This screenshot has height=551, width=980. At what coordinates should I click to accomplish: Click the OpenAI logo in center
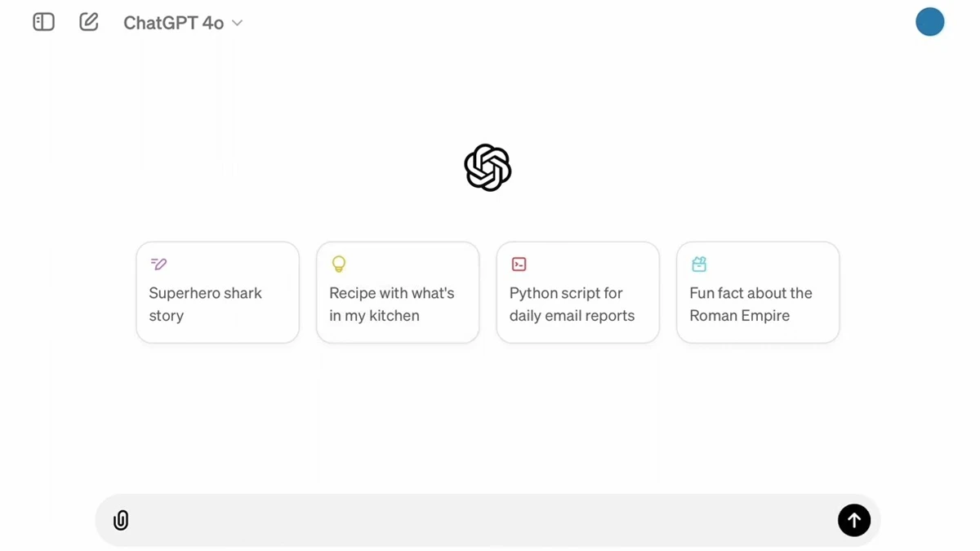tap(488, 167)
